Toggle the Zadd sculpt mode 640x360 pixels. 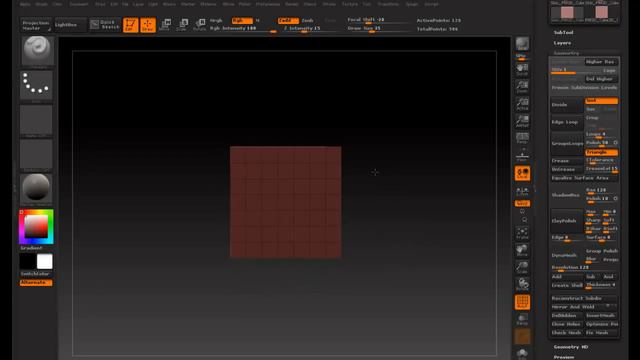288,20
